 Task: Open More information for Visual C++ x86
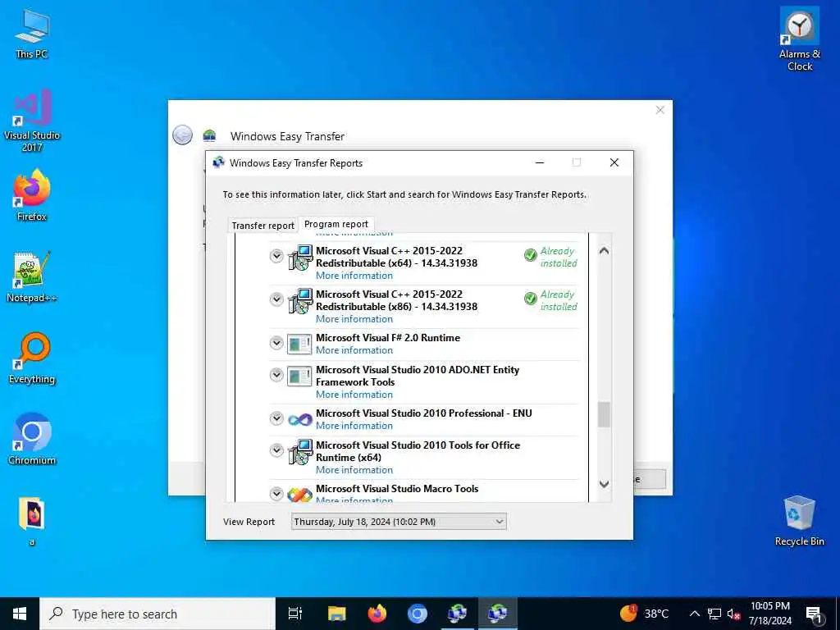(x=354, y=319)
